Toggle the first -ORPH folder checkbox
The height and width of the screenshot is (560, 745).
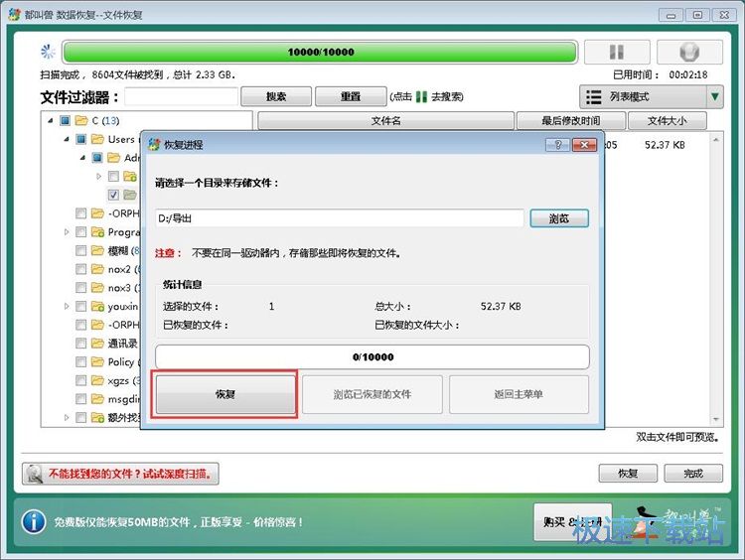tap(81, 213)
